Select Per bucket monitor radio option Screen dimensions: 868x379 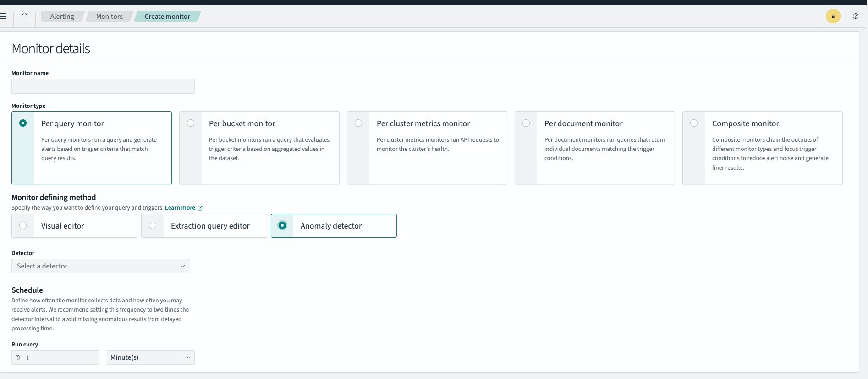coord(191,123)
